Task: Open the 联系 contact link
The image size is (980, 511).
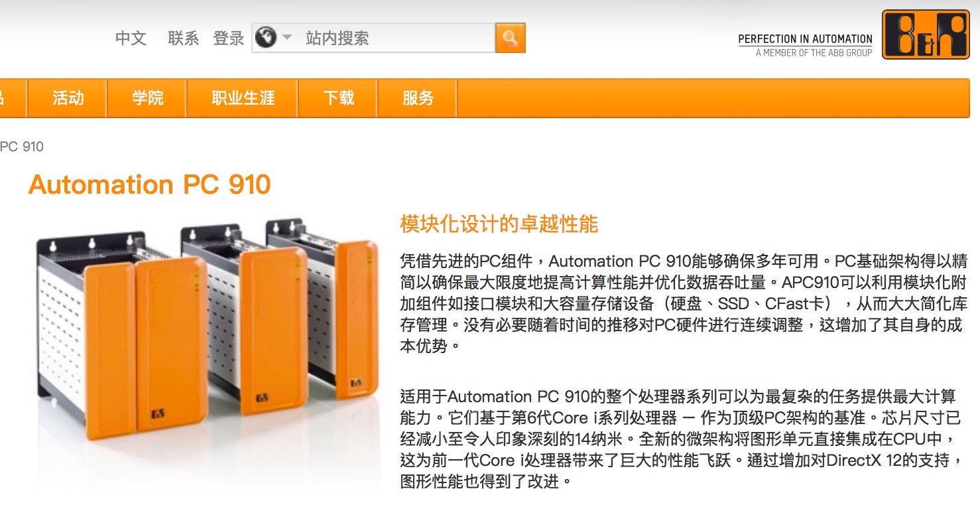Action: point(184,38)
